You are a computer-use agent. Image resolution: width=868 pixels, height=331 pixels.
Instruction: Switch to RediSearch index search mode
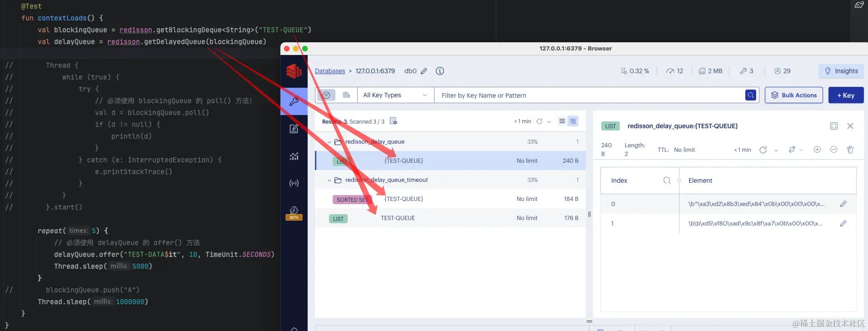346,95
